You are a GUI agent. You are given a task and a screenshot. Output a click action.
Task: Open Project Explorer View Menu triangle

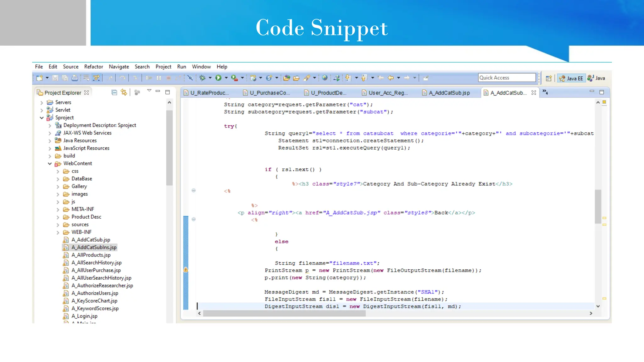click(x=149, y=91)
